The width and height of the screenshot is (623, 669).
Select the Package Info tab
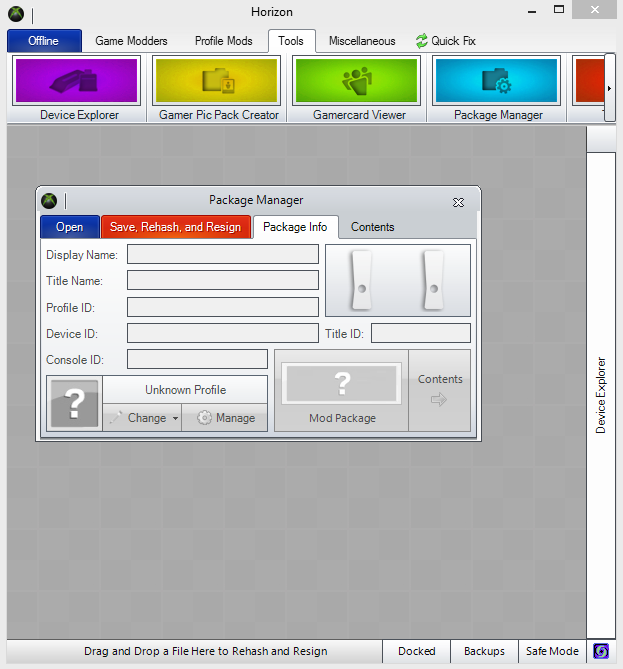pos(295,227)
